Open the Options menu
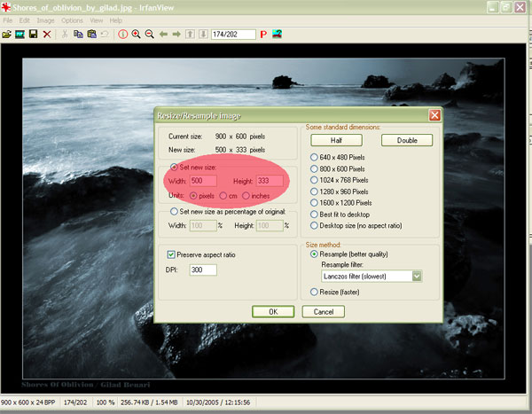 click(73, 20)
